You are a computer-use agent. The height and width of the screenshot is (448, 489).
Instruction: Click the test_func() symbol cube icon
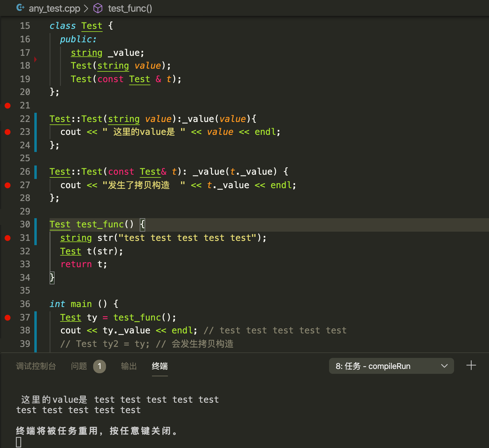(x=98, y=8)
